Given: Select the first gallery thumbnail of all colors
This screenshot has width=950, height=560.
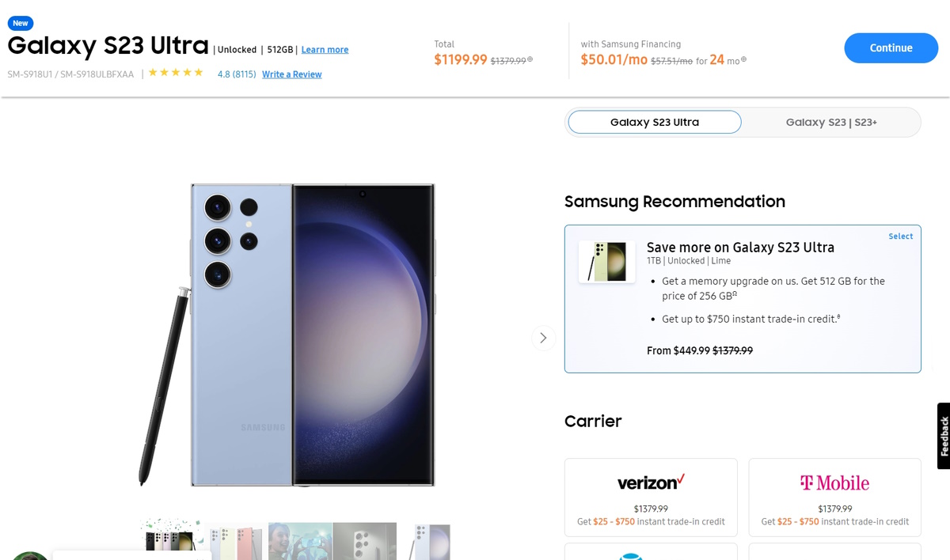Looking at the screenshot, I should [171, 541].
